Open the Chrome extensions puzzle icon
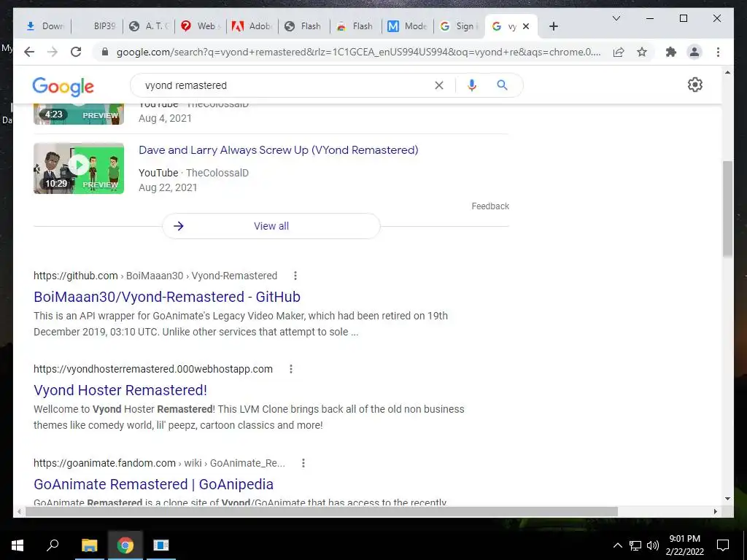This screenshot has height=560, width=747. coord(671,52)
